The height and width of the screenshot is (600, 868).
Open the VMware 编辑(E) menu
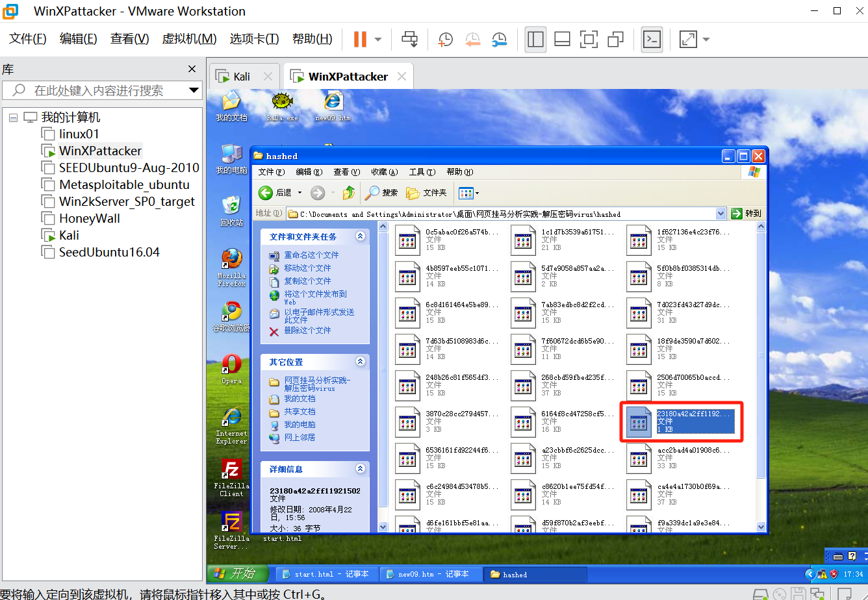pos(78,39)
